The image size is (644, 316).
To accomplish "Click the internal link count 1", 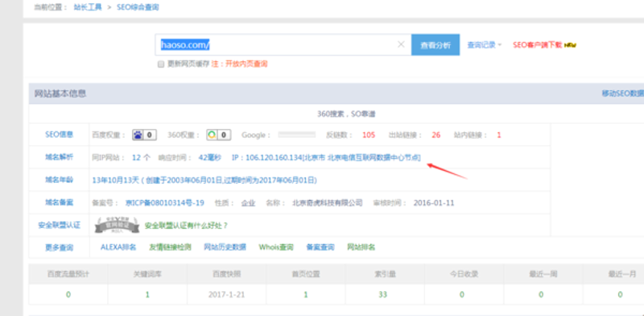I will pyautogui.click(x=499, y=135).
